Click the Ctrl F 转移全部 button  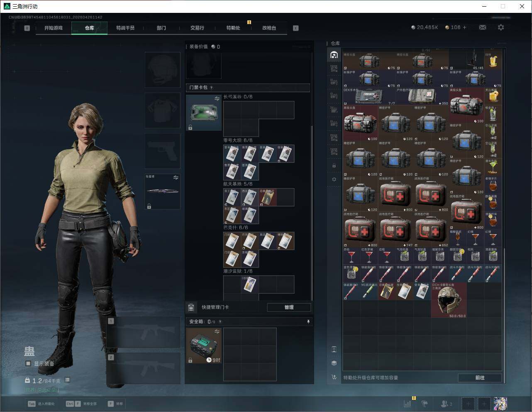point(81,404)
